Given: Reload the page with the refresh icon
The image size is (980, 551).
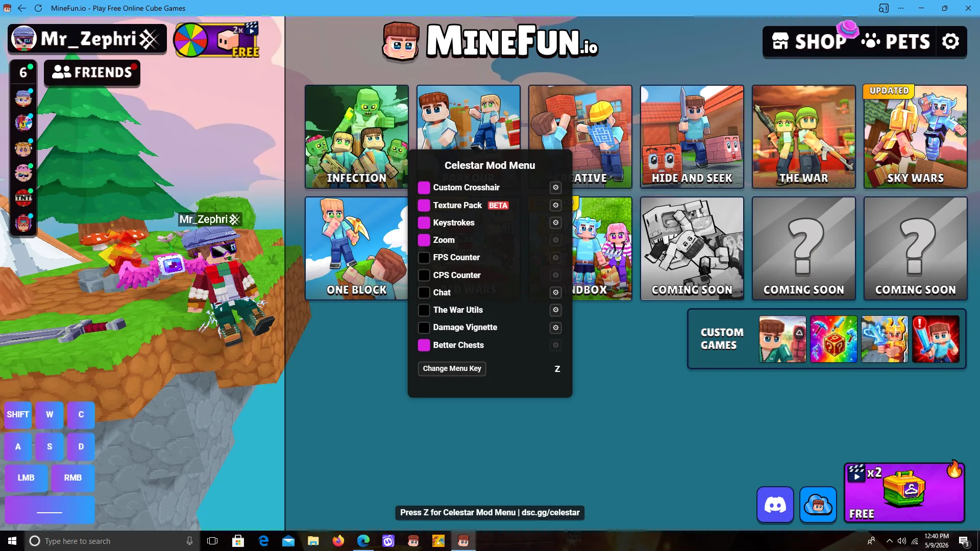Looking at the screenshot, I should (38, 8).
